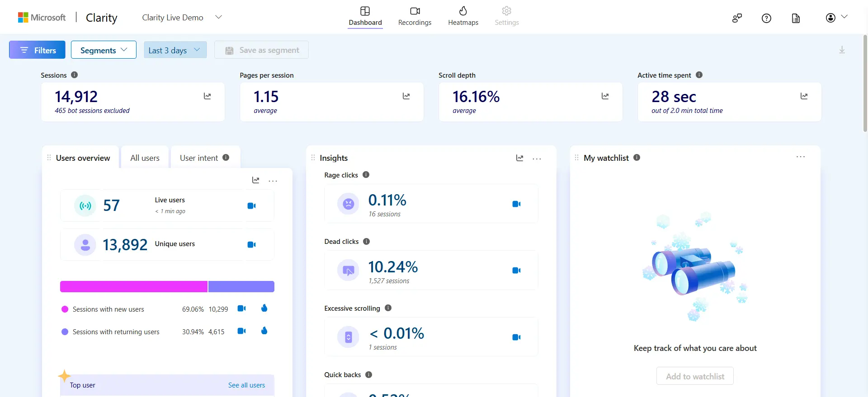Click the 465 bot sessions excluded text
868x397 pixels.
click(92, 111)
